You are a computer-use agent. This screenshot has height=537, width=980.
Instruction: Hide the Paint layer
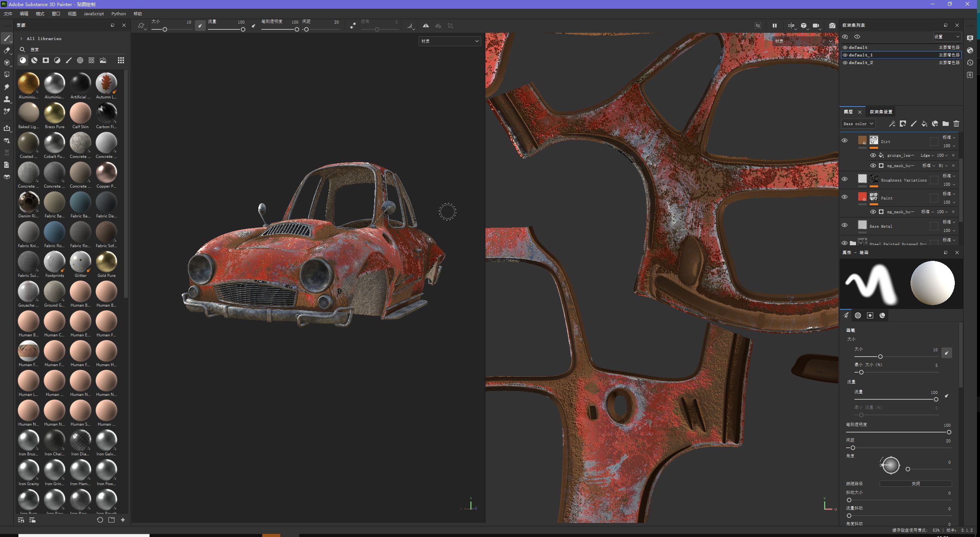[x=845, y=197]
